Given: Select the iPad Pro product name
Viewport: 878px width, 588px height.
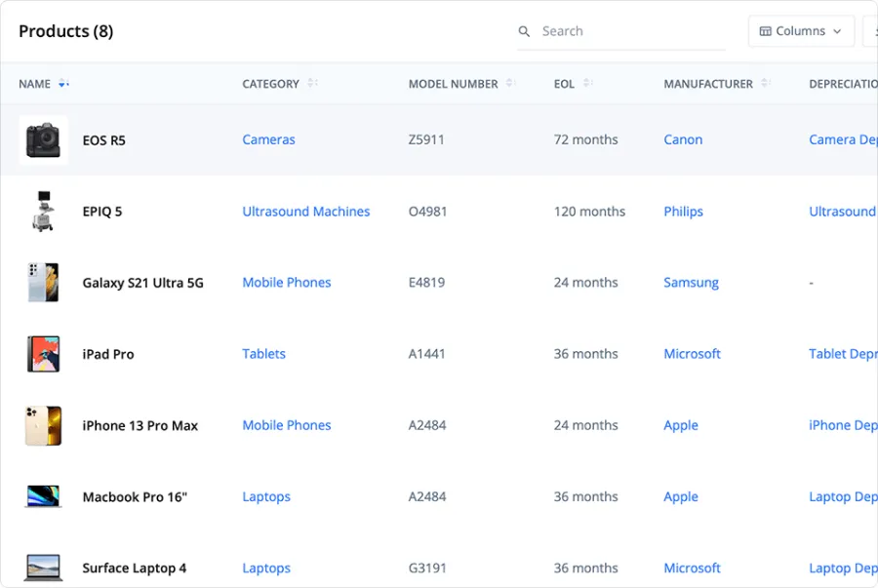Looking at the screenshot, I should coord(108,354).
